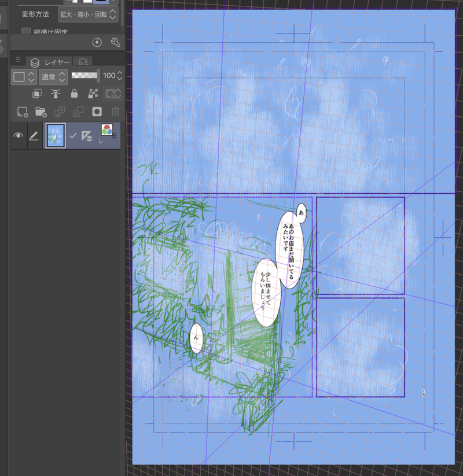This screenshot has width=463, height=476.
Task: Create a new raster layer
Action: tap(23, 112)
